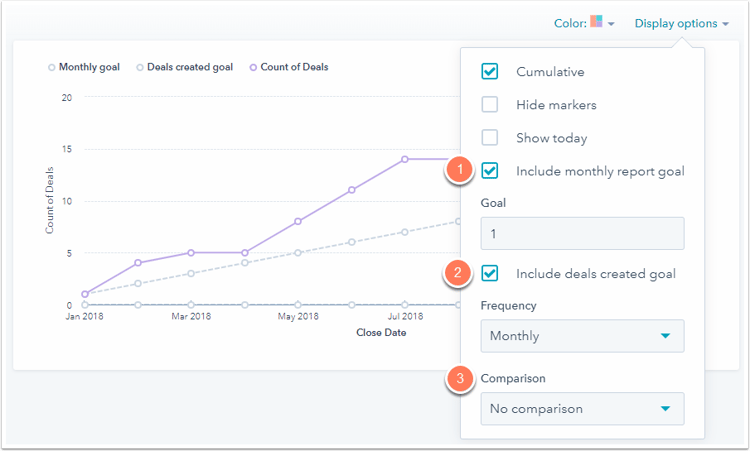Toggle Deals created goal legend series
Screen dimensions: 750x451
click(185, 67)
